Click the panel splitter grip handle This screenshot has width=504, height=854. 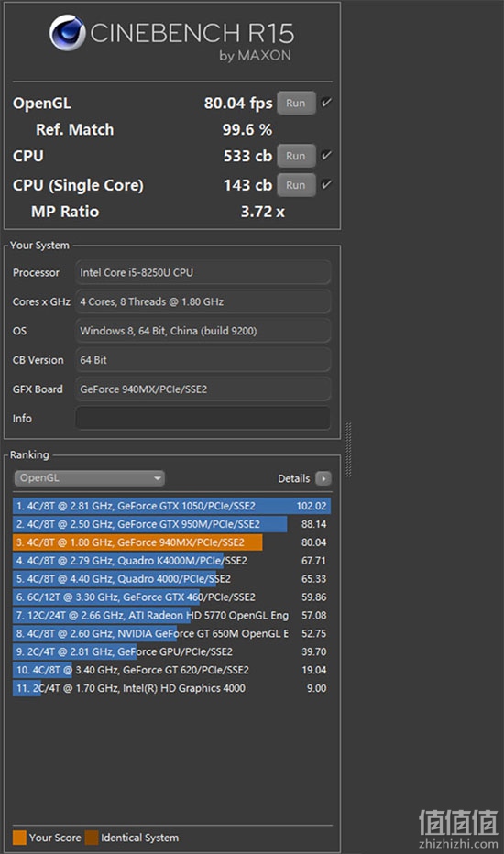click(x=349, y=450)
